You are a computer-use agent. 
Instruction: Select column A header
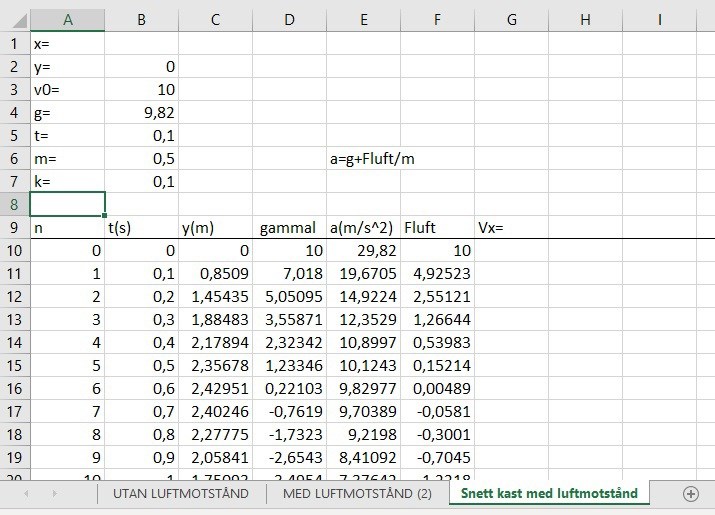tap(67, 20)
